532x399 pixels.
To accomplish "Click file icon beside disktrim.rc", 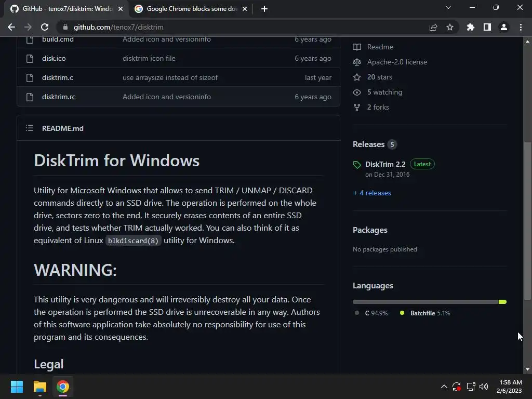I will click(x=30, y=97).
